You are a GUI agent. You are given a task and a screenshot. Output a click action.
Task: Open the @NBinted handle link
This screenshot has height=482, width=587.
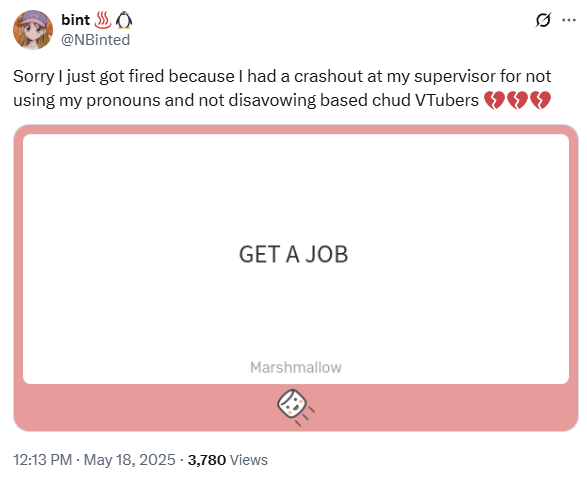(x=95, y=40)
